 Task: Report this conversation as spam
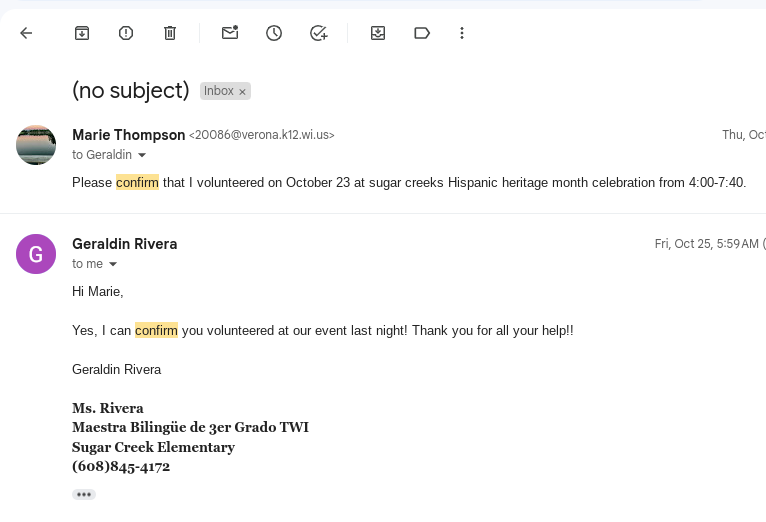click(126, 33)
